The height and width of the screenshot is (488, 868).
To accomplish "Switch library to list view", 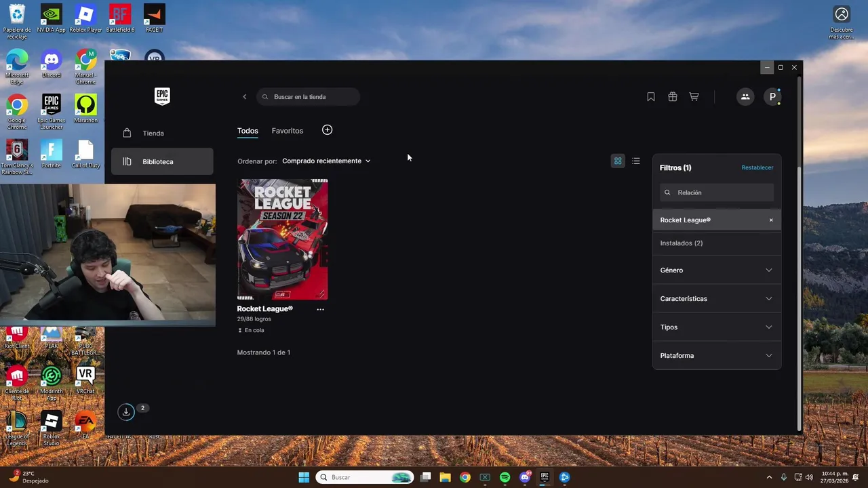I will (636, 161).
